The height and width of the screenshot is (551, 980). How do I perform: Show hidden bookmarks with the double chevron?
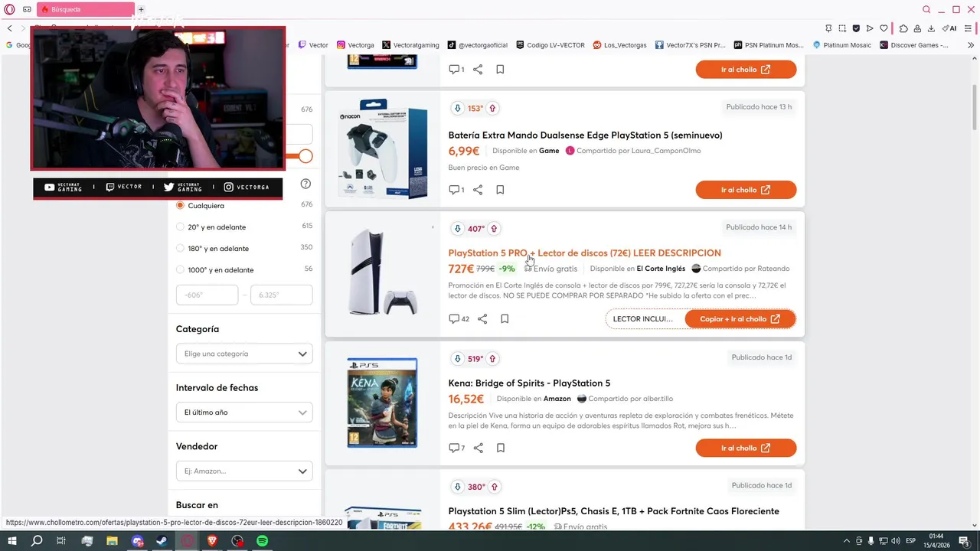click(972, 45)
